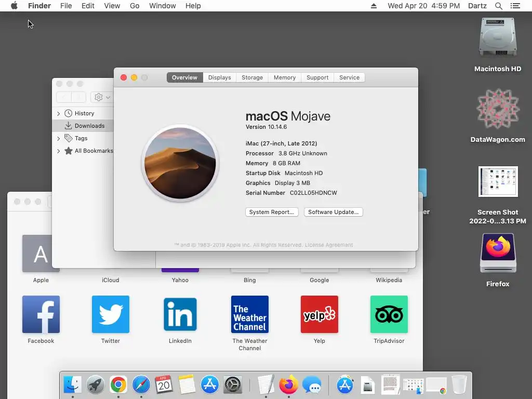Image resolution: width=532 pixels, height=399 pixels.
Task: Click the Software Update button
Action: 333,212
